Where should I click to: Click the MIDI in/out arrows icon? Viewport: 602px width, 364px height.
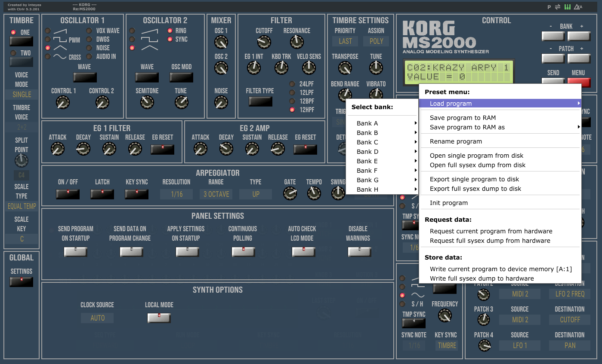pyautogui.click(x=558, y=7)
